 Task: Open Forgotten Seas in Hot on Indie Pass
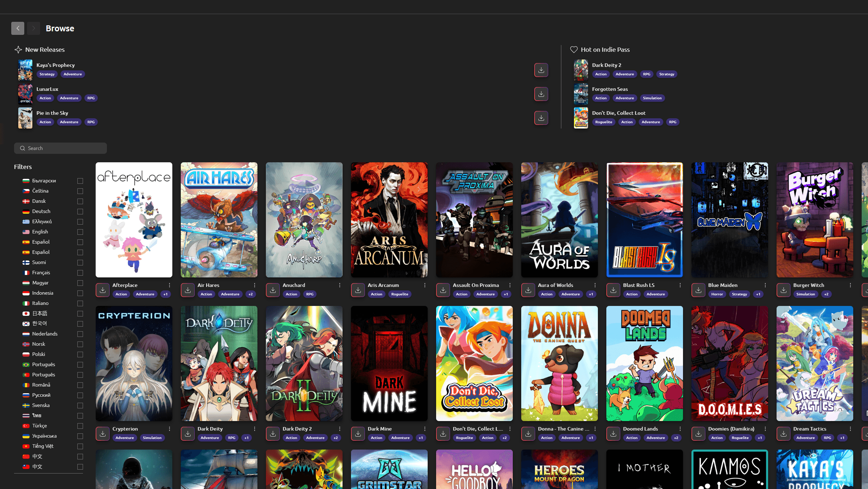click(610, 89)
